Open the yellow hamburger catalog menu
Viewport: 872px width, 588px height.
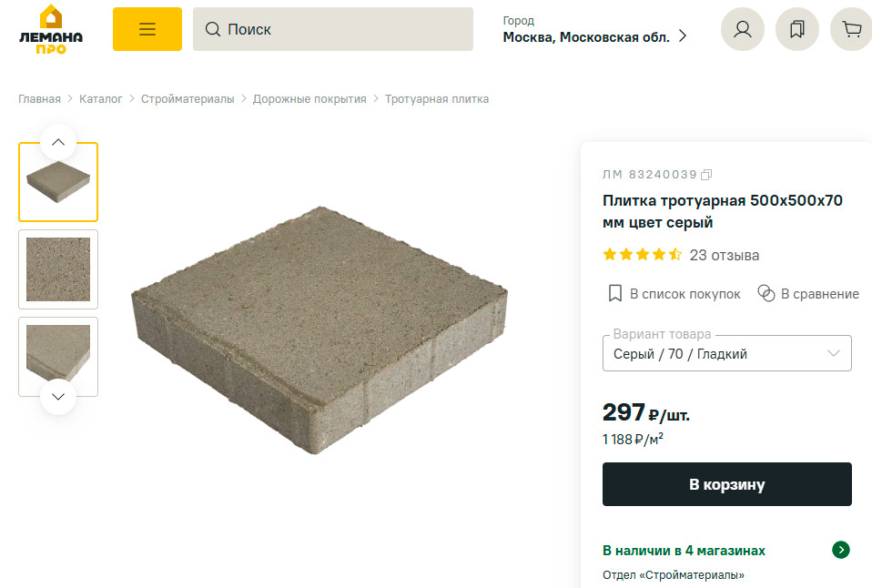147,28
